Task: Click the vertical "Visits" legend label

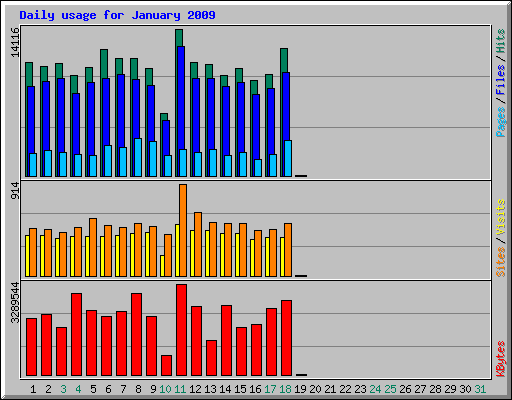Action: [x=501, y=217]
